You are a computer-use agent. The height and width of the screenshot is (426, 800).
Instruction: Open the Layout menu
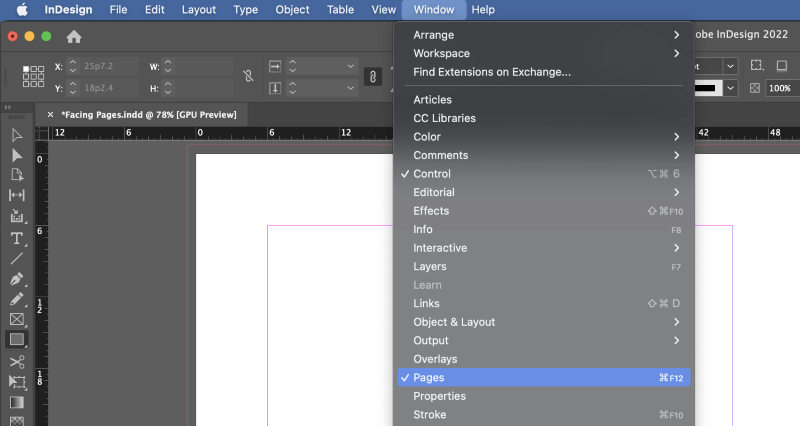coord(199,10)
